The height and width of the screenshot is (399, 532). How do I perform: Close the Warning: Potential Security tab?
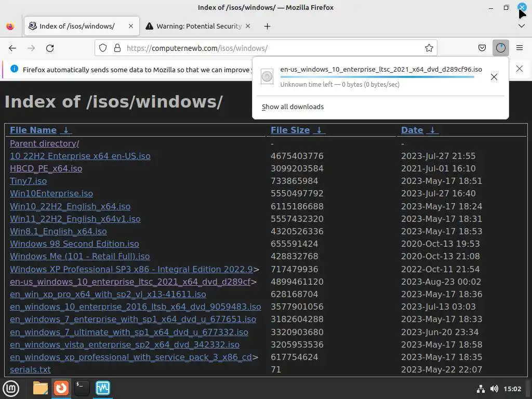[x=248, y=26]
